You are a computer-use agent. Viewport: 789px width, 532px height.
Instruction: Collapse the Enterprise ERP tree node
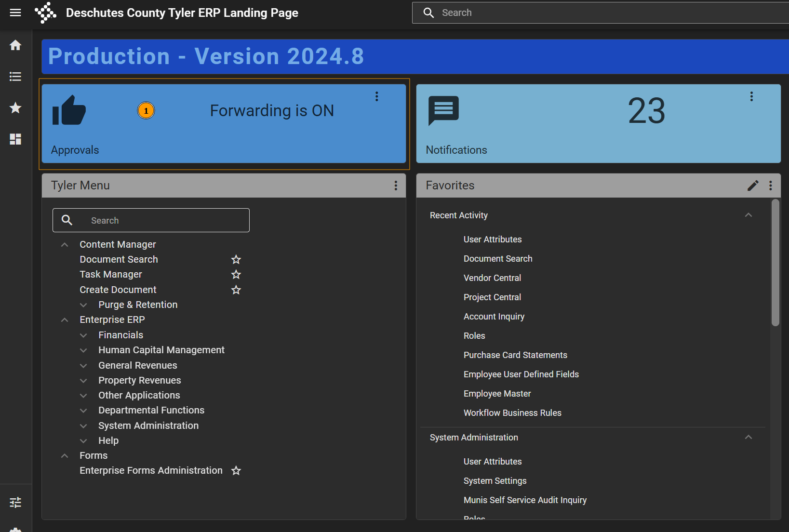pos(65,320)
